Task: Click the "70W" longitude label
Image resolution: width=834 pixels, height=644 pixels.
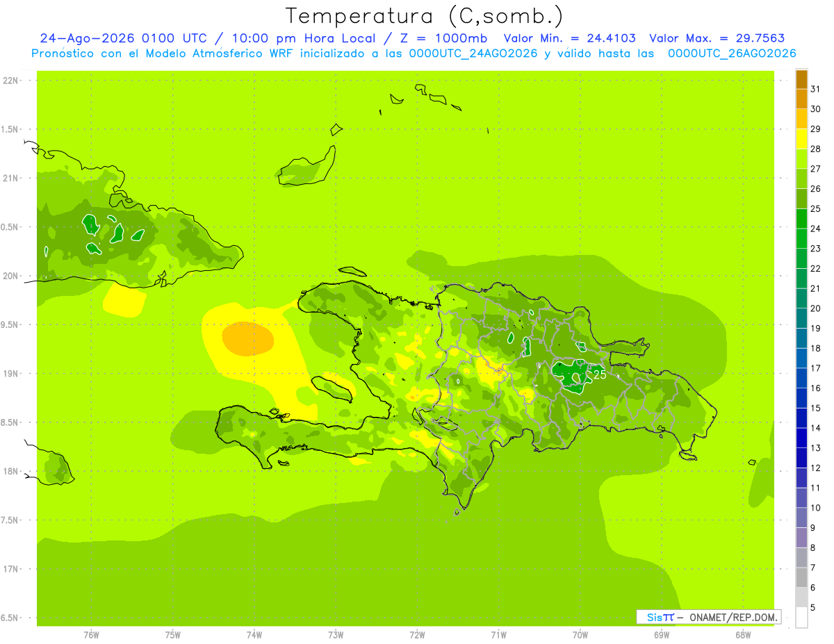Action: coord(580,635)
